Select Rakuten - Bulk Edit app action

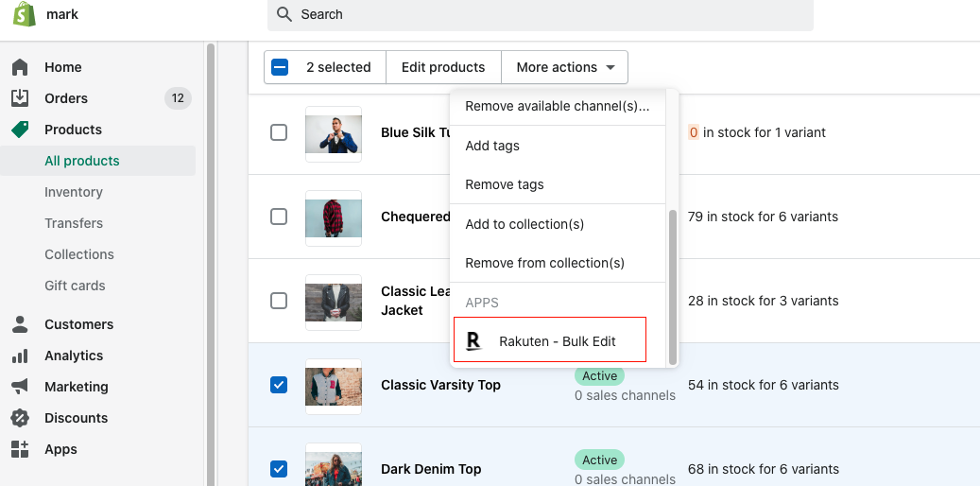550,339
